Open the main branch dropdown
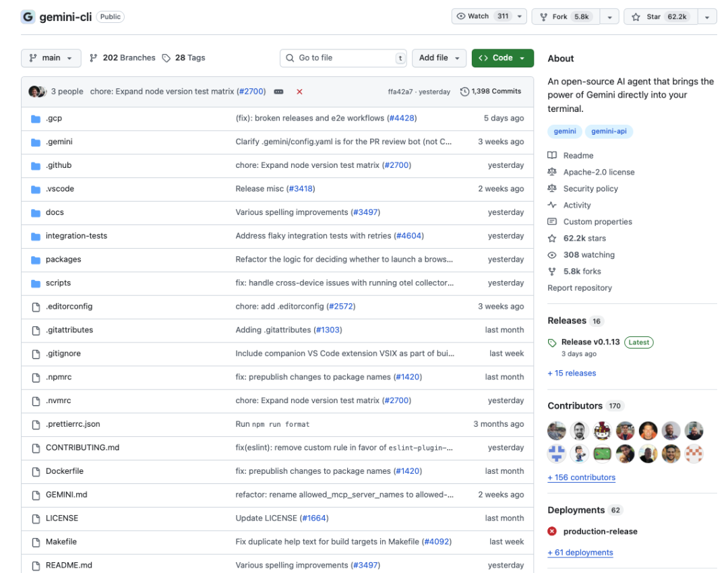 point(51,58)
